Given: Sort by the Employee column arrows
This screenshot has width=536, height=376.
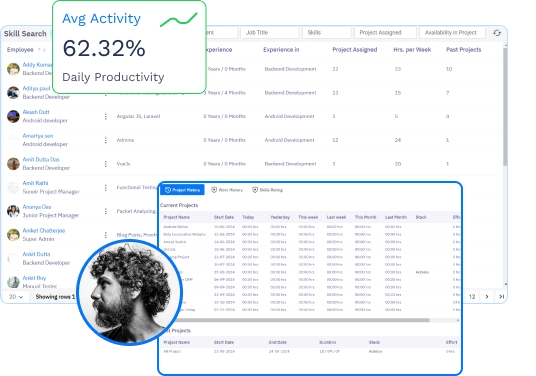Looking at the screenshot, I should pyautogui.click(x=41, y=50).
